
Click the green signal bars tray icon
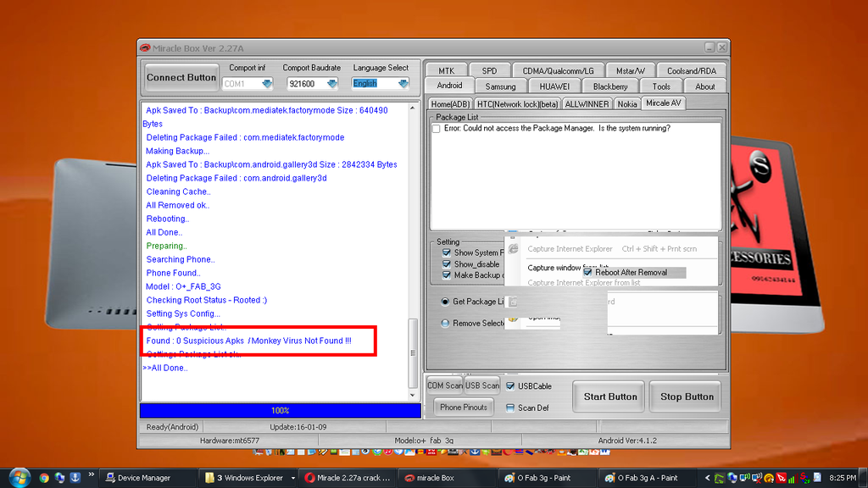(792, 478)
